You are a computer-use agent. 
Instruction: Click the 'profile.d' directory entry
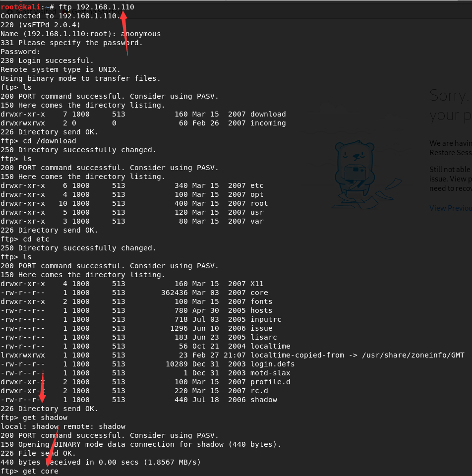pyautogui.click(x=270, y=382)
